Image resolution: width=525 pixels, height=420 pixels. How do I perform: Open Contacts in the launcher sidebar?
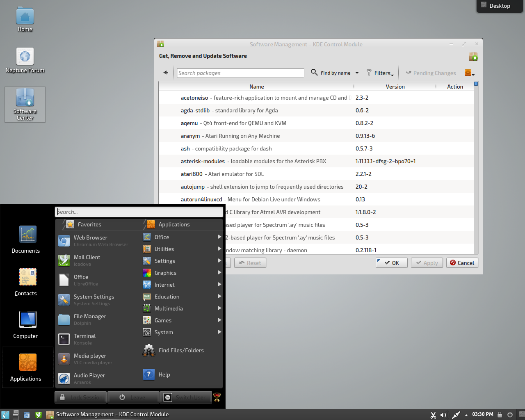click(26, 283)
